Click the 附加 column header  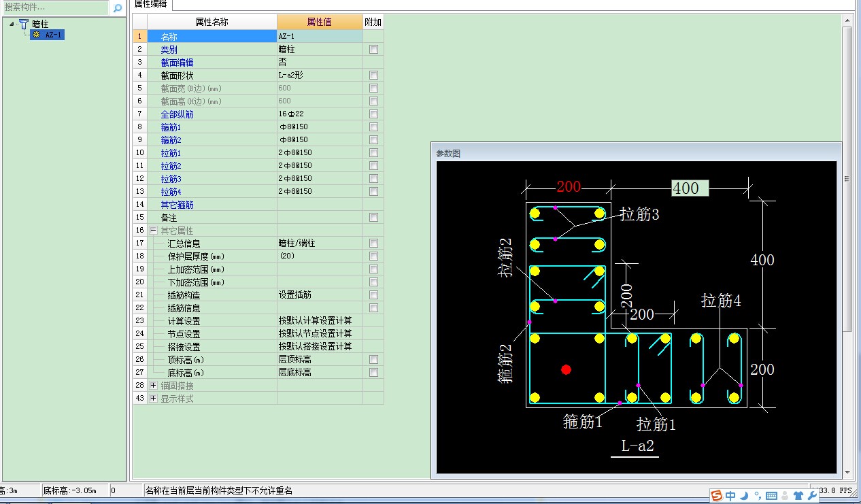[373, 22]
